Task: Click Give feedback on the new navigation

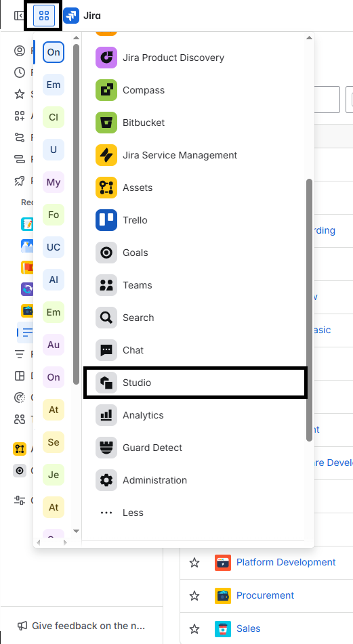Action: coord(81,626)
